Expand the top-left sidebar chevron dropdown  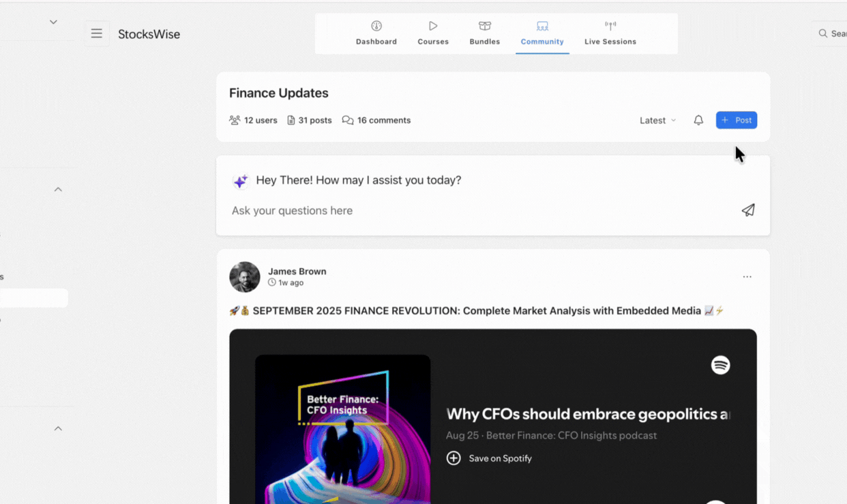click(x=53, y=22)
